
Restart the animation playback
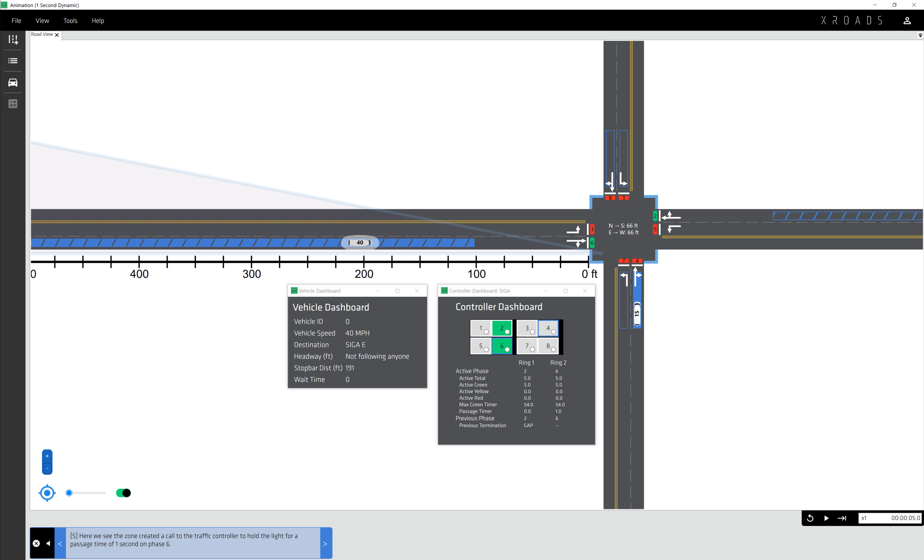810,518
